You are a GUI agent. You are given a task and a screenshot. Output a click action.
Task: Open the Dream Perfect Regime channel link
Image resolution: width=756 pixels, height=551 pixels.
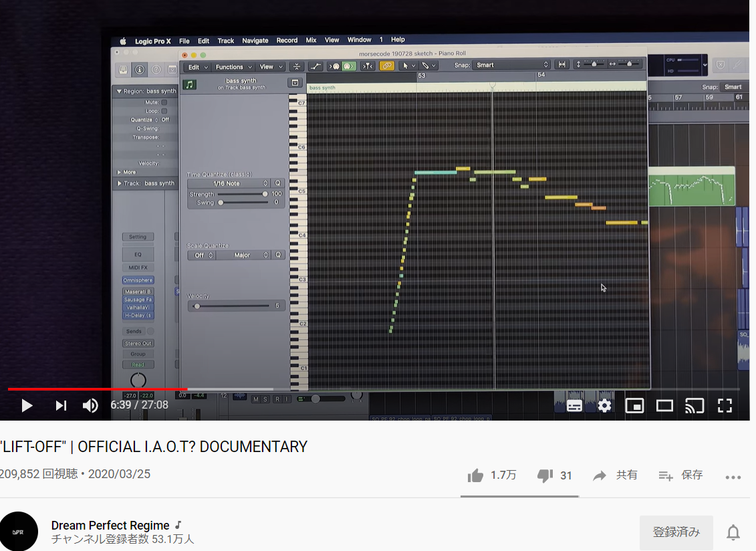[x=110, y=525]
